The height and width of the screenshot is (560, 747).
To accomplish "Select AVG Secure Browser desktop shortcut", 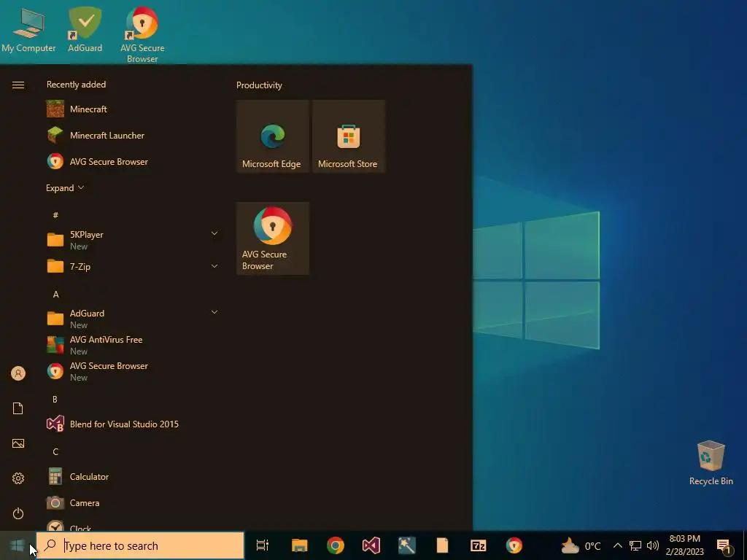I will point(142,34).
